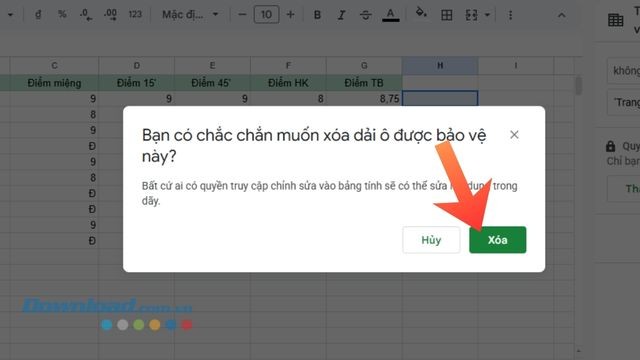The height and width of the screenshot is (360, 640).
Task: Click the vertical scrollbar of the sheet
Action: [578, 86]
